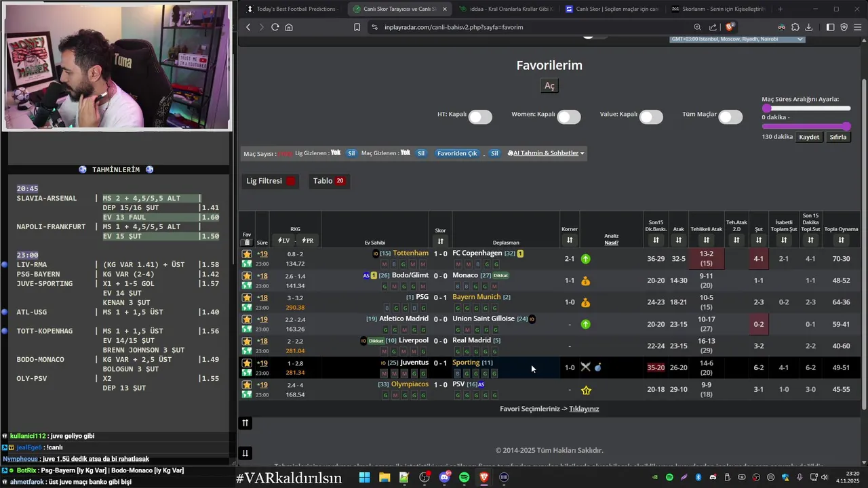This screenshot has height=488, width=868.
Task: Click crossed swords icon in Juventus row
Action: (585, 367)
